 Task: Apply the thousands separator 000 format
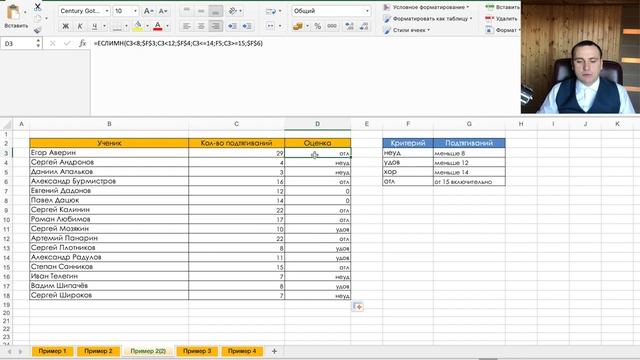click(x=332, y=26)
